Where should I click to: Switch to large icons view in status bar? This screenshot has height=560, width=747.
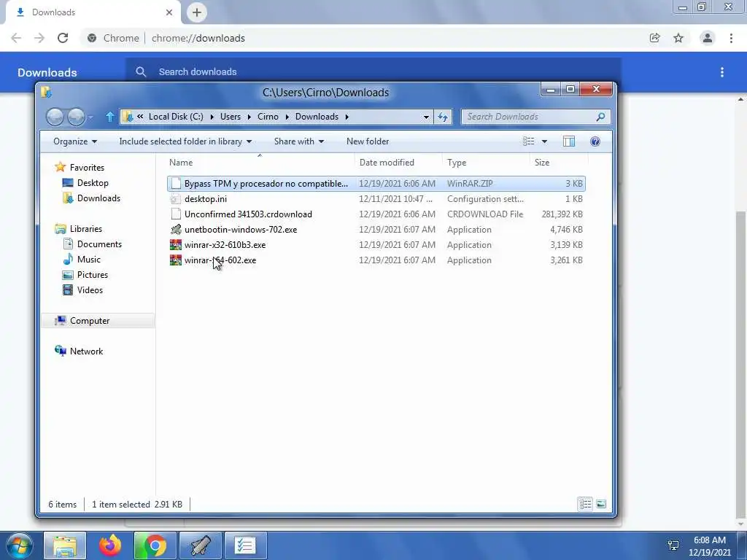[x=601, y=504]
